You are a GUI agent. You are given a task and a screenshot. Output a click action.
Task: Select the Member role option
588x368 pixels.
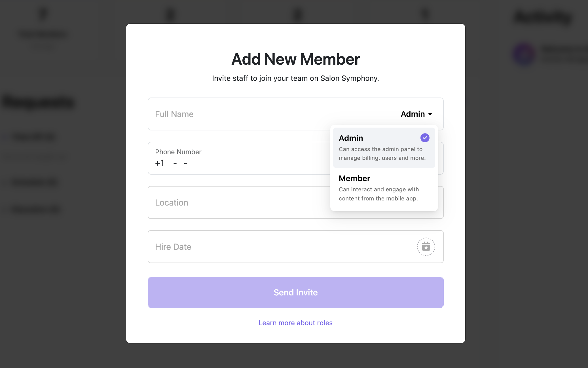[x=384, y=188]
